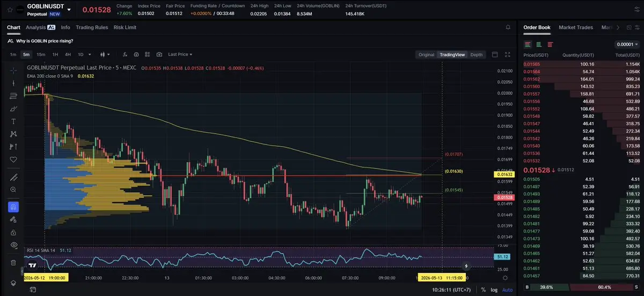Click bid price 0.01505 in order book
Viewport: 644px width, 296px height.
(532, 179)
